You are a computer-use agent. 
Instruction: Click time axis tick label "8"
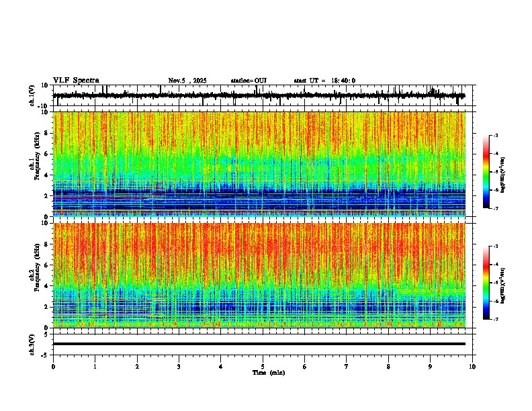click(x=388, y=367)
